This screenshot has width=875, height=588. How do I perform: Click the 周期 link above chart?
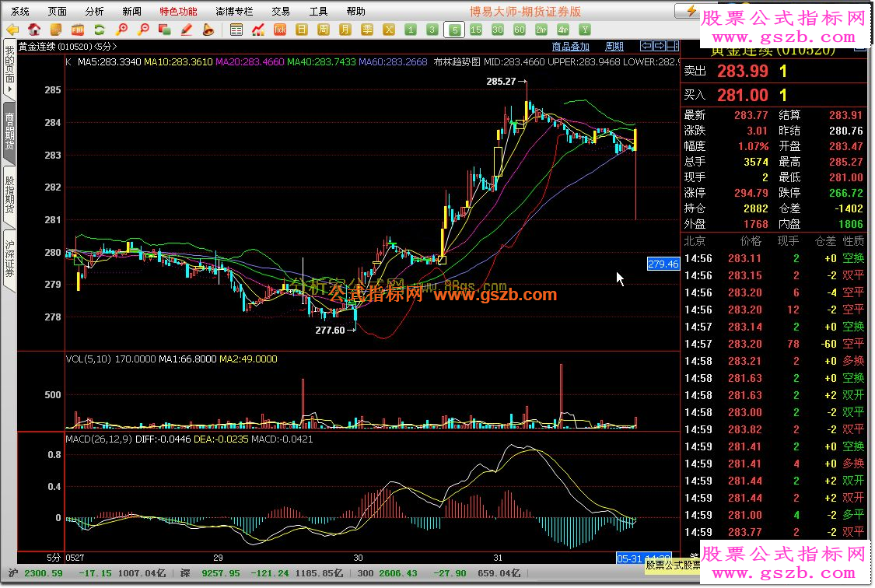[614, 47]
